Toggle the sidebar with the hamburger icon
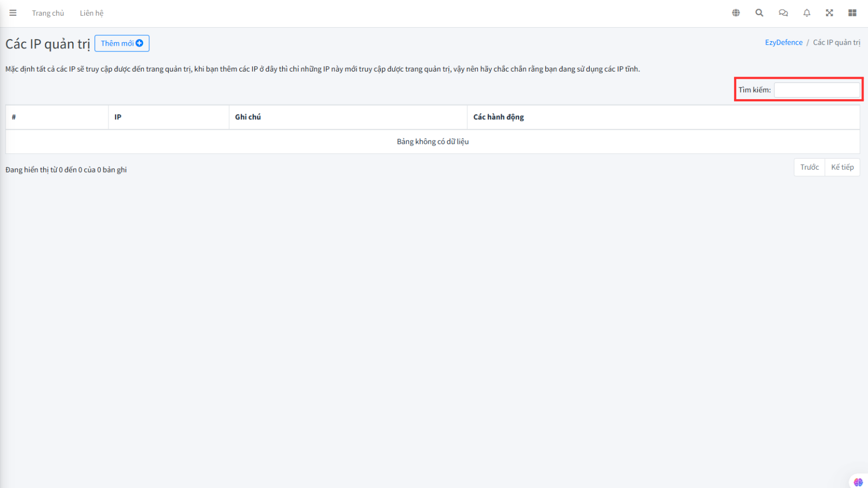The height and width of the screenshot is (488, 868). point(13,13)
